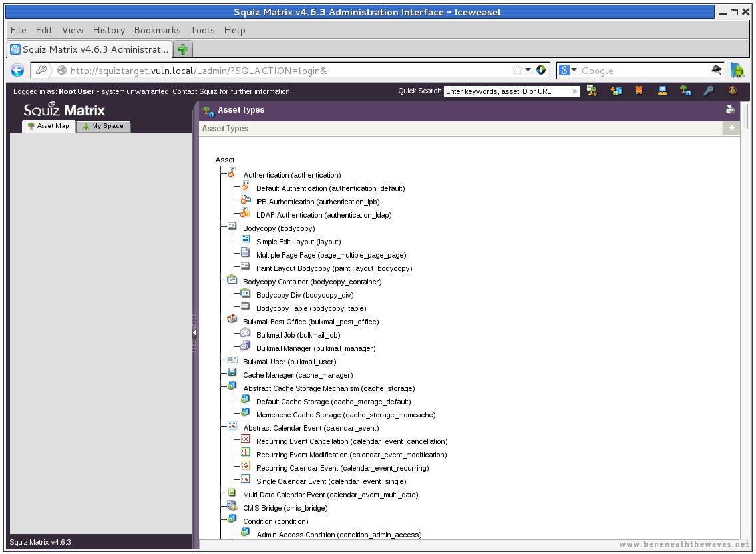The height and width of the screenshot is (554, 756).
Task: Click 'Default Cache Storage (cache_storage_default)' text
Action: tap(333, 402)
